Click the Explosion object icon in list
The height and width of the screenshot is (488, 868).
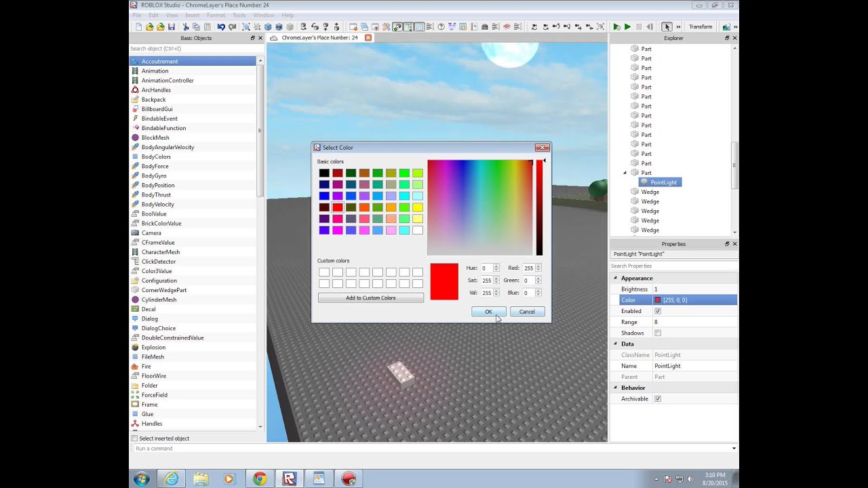coord(136,347)
